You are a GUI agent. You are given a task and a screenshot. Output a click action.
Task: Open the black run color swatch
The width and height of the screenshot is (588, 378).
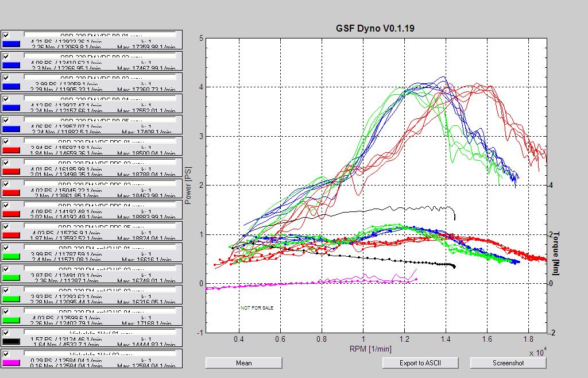click(11, 341)
